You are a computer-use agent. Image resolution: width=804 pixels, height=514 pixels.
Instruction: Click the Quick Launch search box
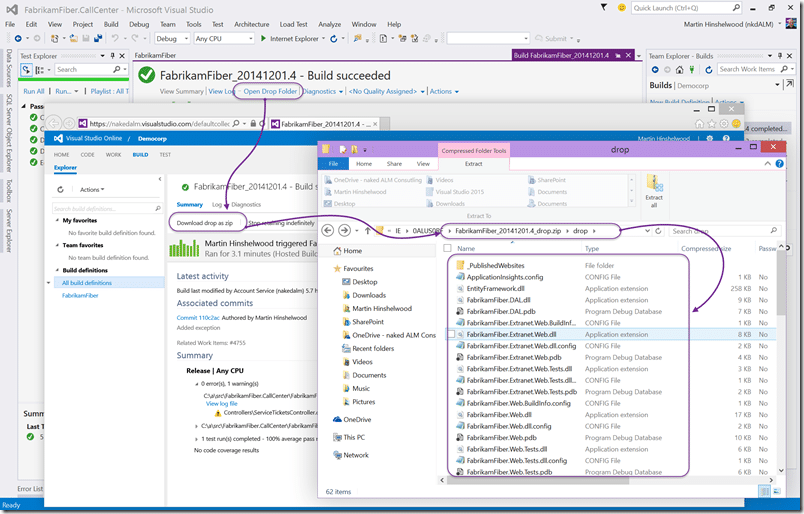click(x=686, y=8)
